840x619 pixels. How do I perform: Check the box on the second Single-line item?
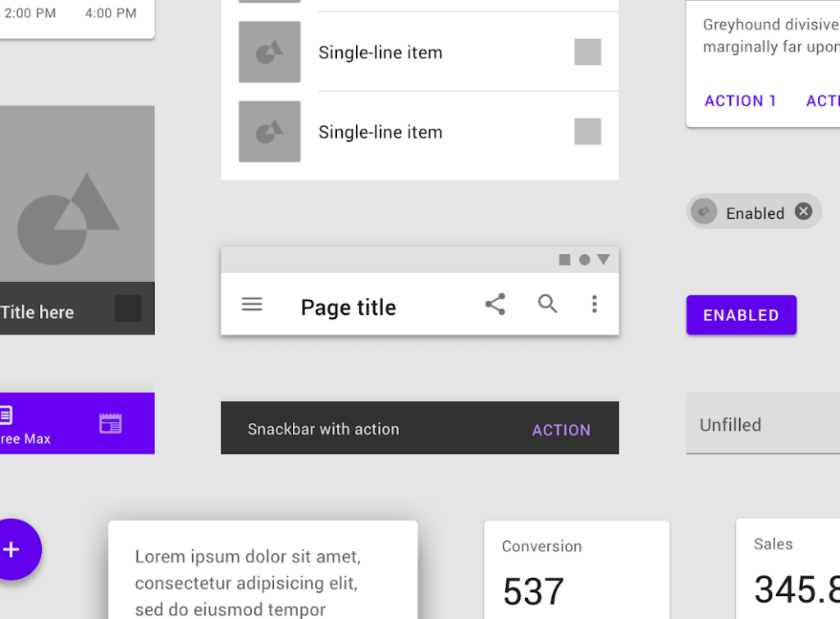[x=587, y=131]
